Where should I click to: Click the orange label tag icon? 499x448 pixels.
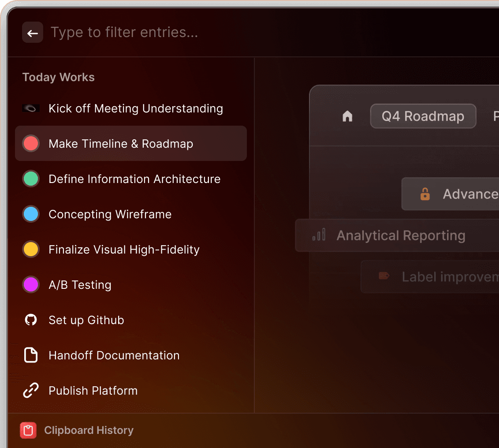point(384,276)
